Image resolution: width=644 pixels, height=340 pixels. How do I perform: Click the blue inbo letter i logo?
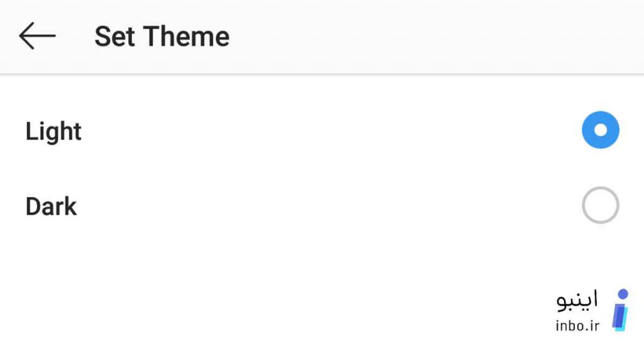(621, 310)
